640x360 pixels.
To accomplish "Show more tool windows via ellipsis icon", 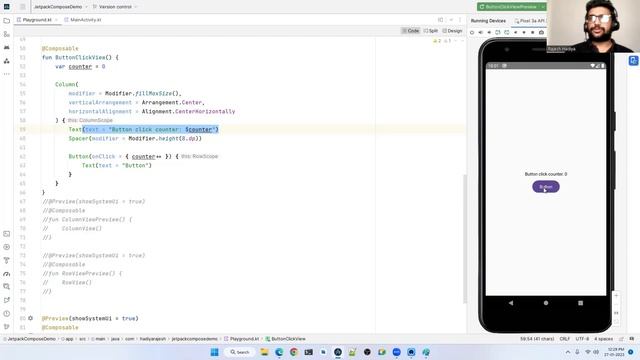I will point(7,74).
